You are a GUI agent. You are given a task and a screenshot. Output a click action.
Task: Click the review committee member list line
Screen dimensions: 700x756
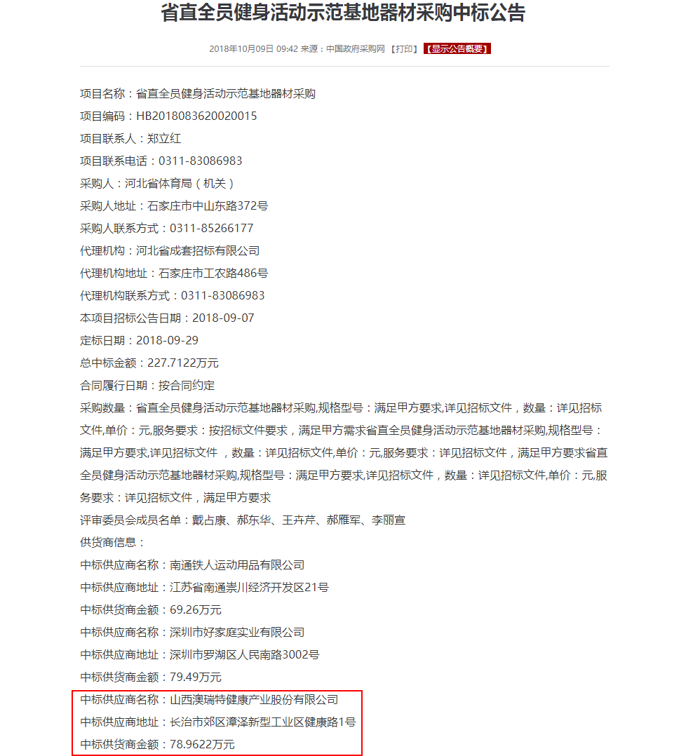tap(243, 520)
